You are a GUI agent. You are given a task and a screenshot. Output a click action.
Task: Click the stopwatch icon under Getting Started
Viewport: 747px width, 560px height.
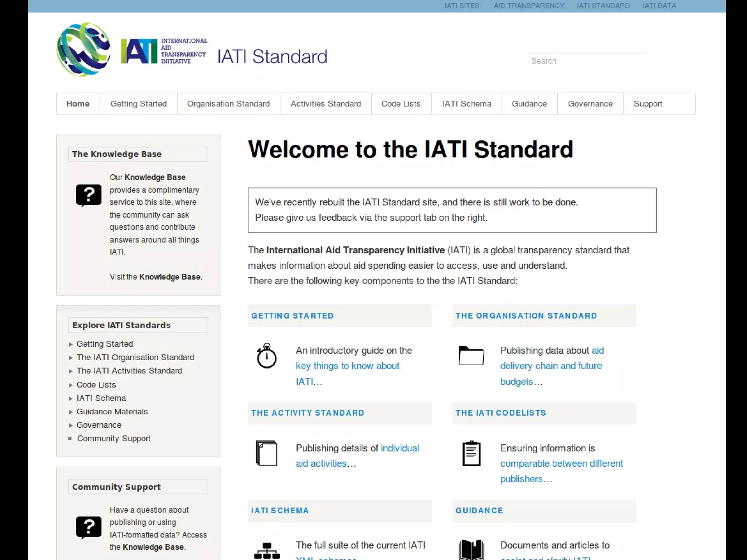coord(267,356)
